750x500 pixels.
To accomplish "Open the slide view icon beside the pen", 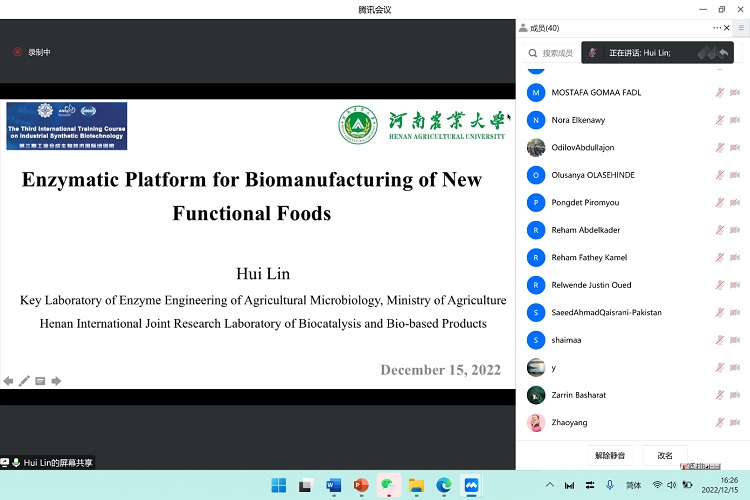I will (40, 381).
